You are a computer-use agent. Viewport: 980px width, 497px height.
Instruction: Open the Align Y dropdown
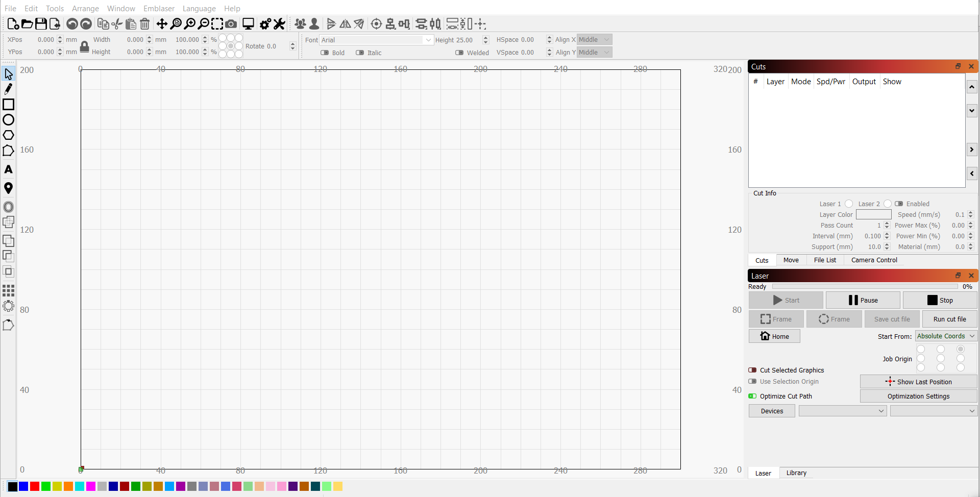click(595, 52)
